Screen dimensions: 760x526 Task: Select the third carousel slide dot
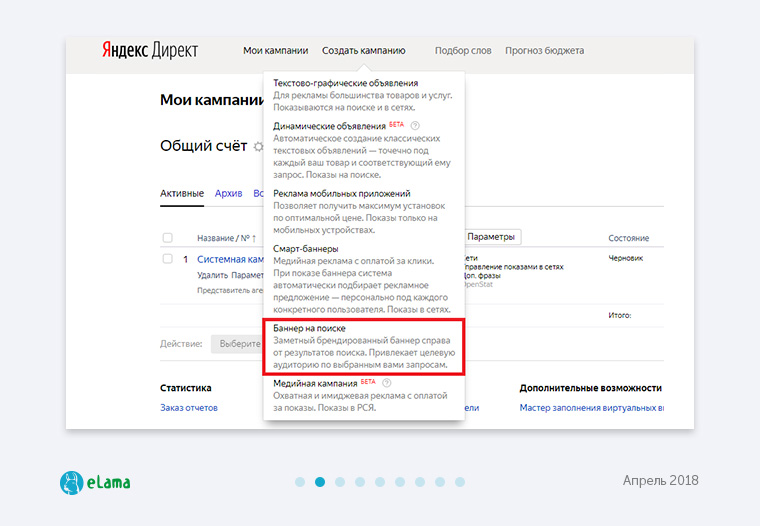pyautogui.click(x=340, y=482)
